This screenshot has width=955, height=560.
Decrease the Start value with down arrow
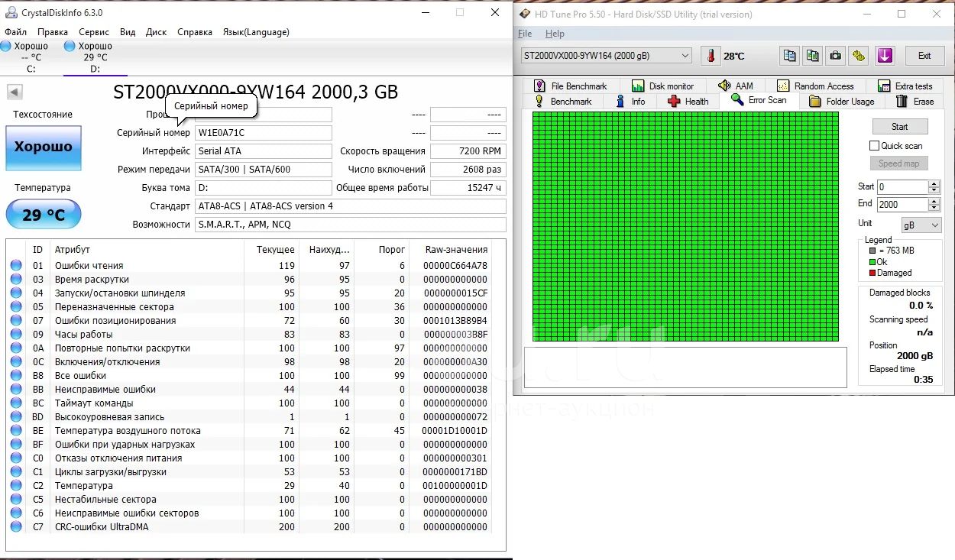coord(934,190)
